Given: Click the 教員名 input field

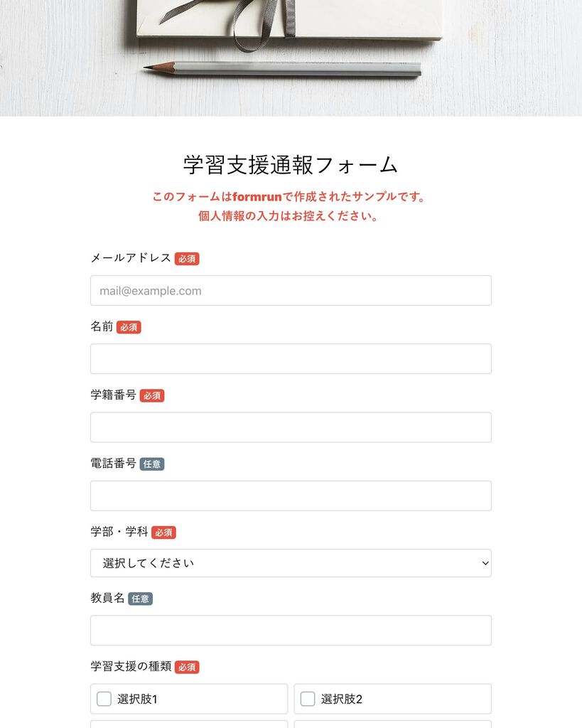Looking at the screenshot, I should (x=291, y=631).
